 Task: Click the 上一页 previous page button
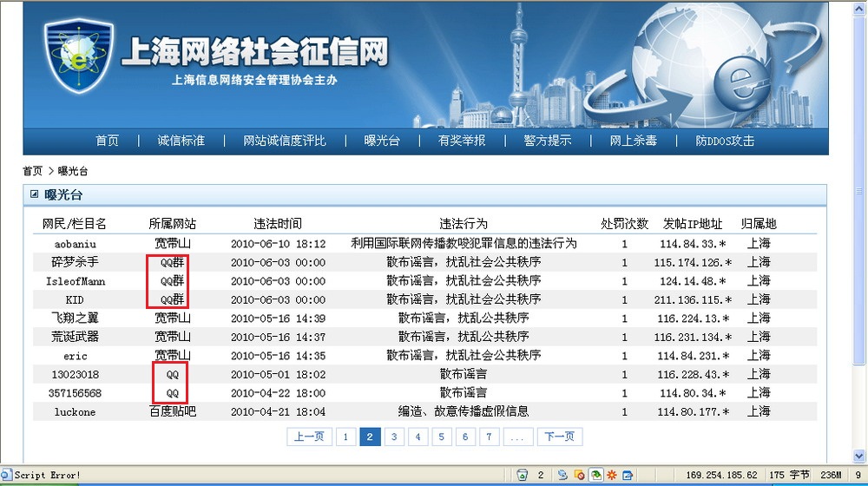(309, 437)
